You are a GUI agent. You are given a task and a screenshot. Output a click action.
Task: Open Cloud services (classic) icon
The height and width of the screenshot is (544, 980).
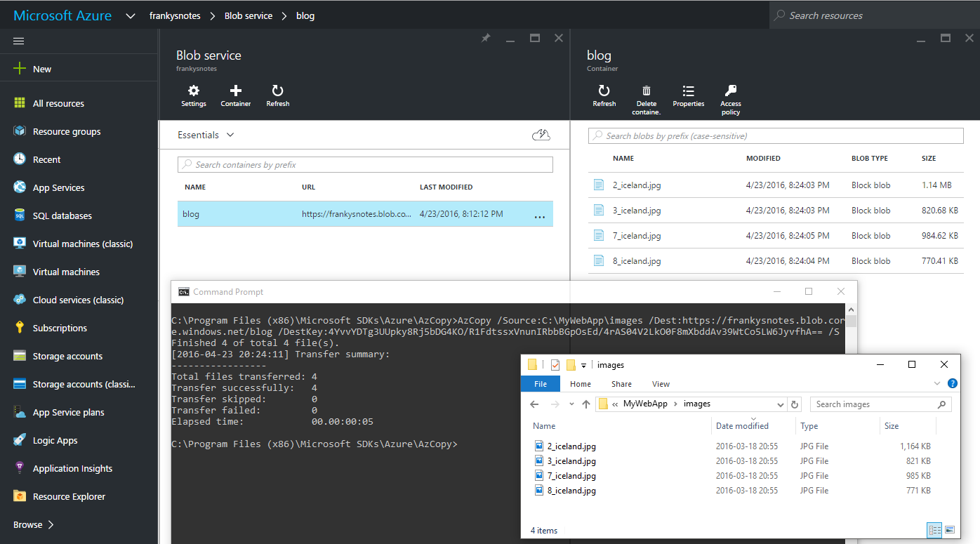click(x=20, y=300)
